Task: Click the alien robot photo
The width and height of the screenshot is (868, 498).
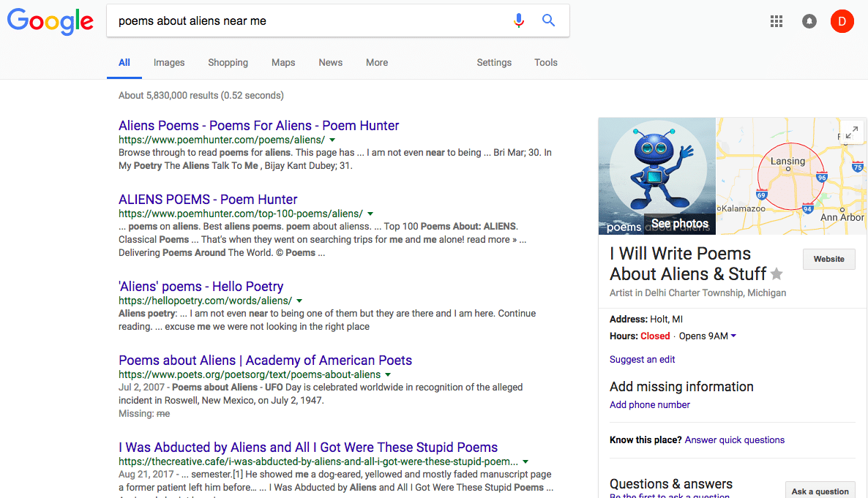Action: [x=657, y=176]
